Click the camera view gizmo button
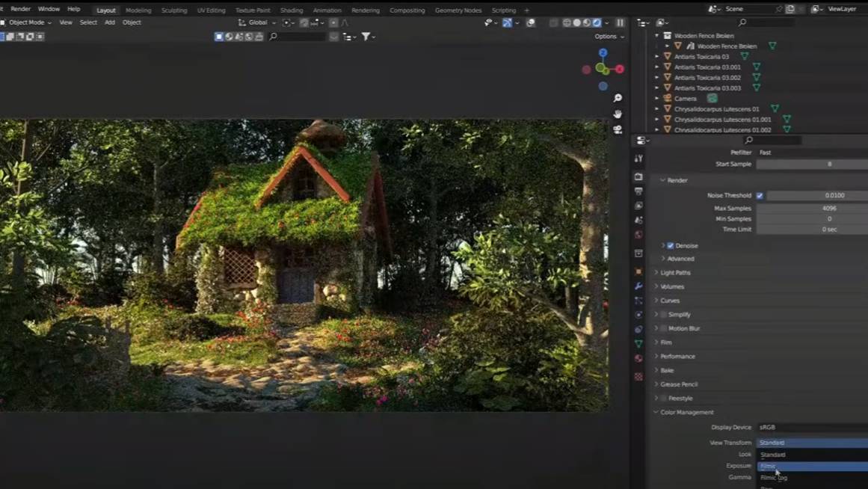Screen dimensions: 868x489 (x=618, y=129)
